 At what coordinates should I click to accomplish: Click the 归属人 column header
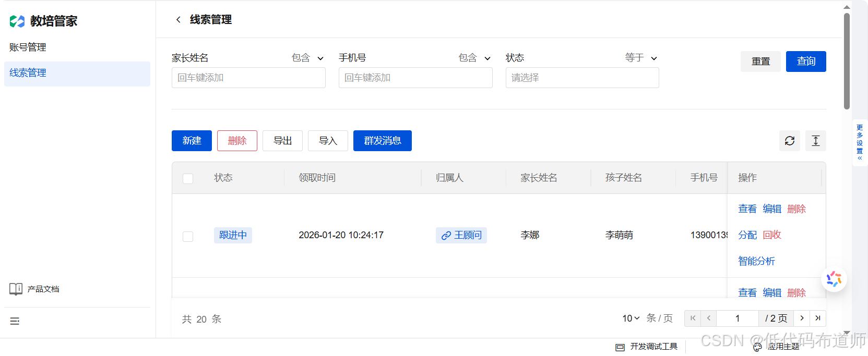point(449,178)
